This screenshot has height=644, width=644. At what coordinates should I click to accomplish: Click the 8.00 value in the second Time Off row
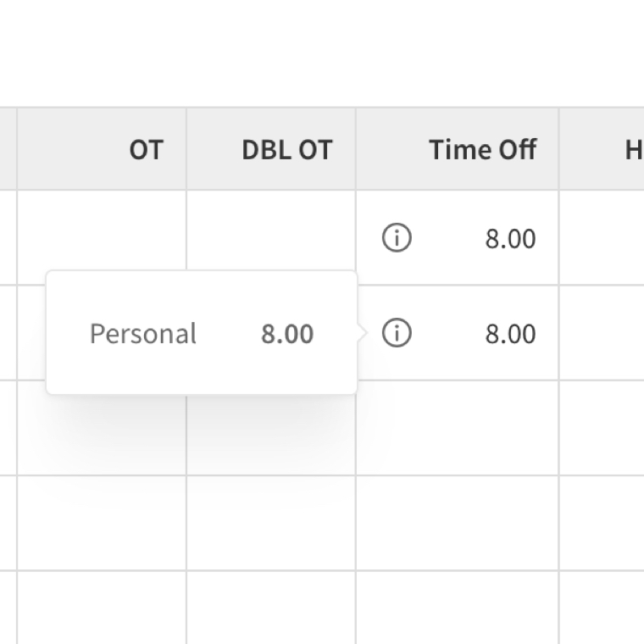tap(510, 334)
